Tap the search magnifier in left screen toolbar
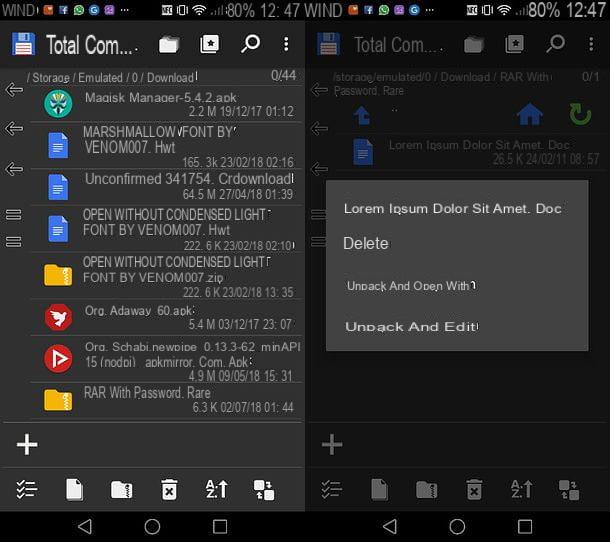610x542 pixels. 250,44
